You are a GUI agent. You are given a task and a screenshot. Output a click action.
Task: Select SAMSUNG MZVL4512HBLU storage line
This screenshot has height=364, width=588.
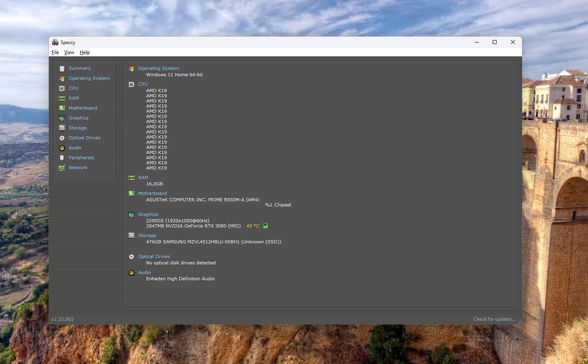pyautogui.click(x=213, y=242)
